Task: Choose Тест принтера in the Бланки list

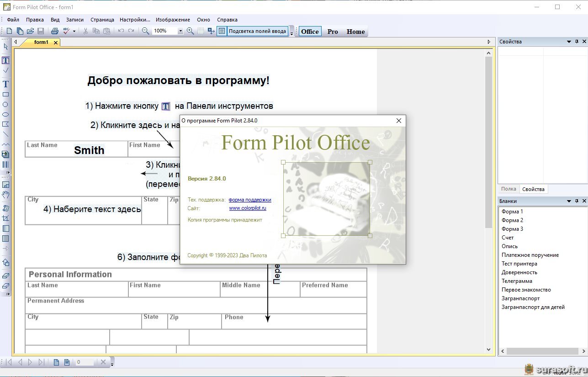Action: [519, 264]
